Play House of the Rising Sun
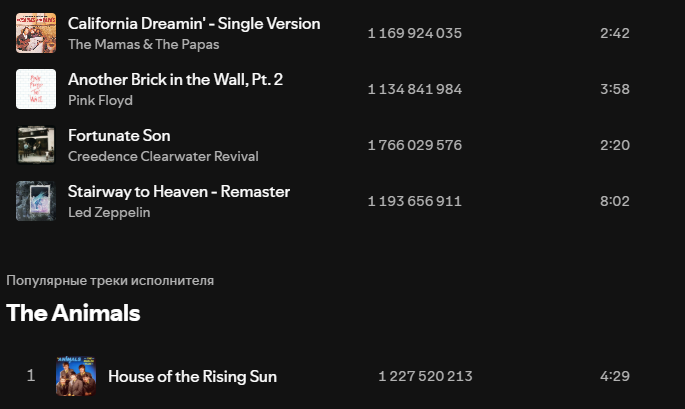Image resolution: width=685 pixels, height=409 pixels. coord(192,376)
